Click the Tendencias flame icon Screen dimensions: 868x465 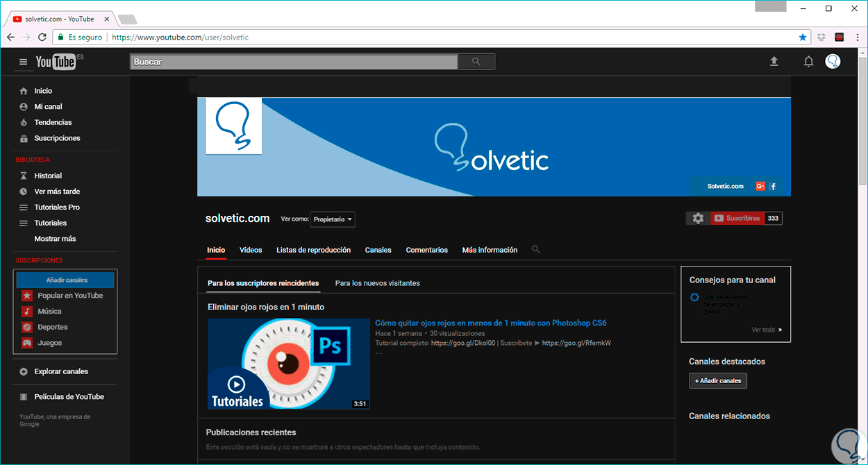[x=24, y=122]
